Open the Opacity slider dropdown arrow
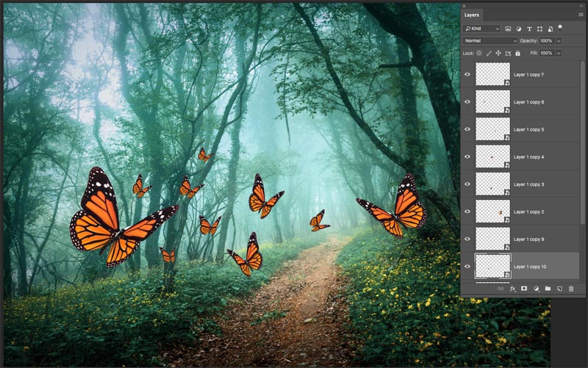The width and height of the screenshot is (588, 368). (559, 41)
